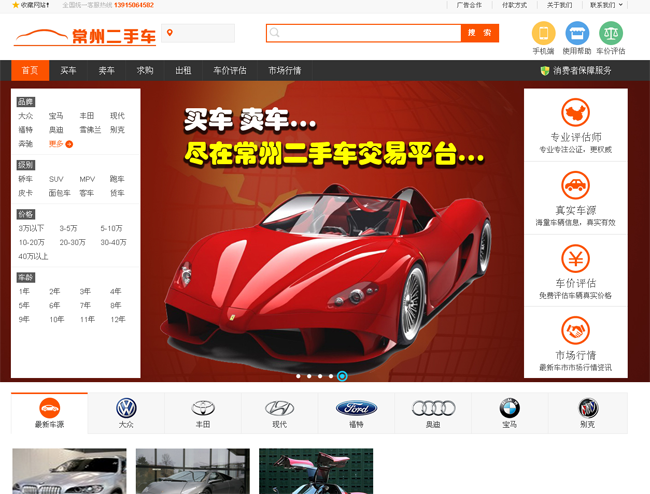
Task: Select the first carousel dot
Action: (x=298, y=376)
